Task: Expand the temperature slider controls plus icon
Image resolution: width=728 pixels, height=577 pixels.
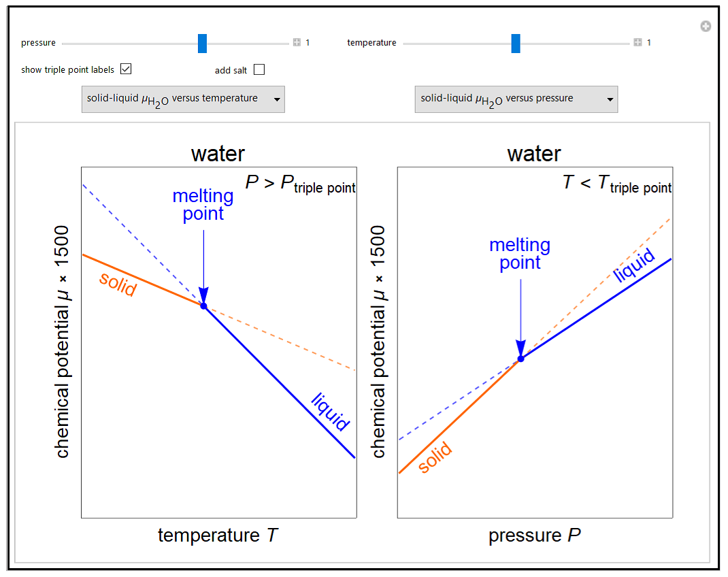Action: (x=638, y=43)
